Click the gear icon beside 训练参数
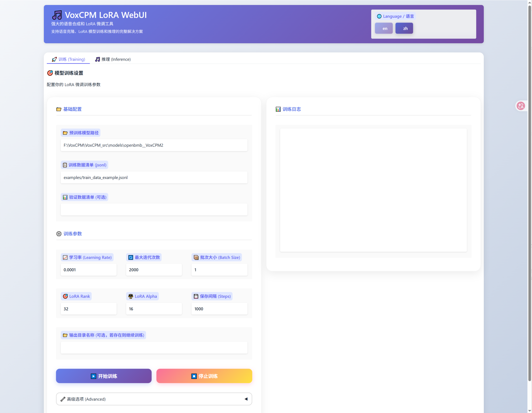The height and width of the screenshot is (413, 532). pyautogui.click(x=59, y=234)
